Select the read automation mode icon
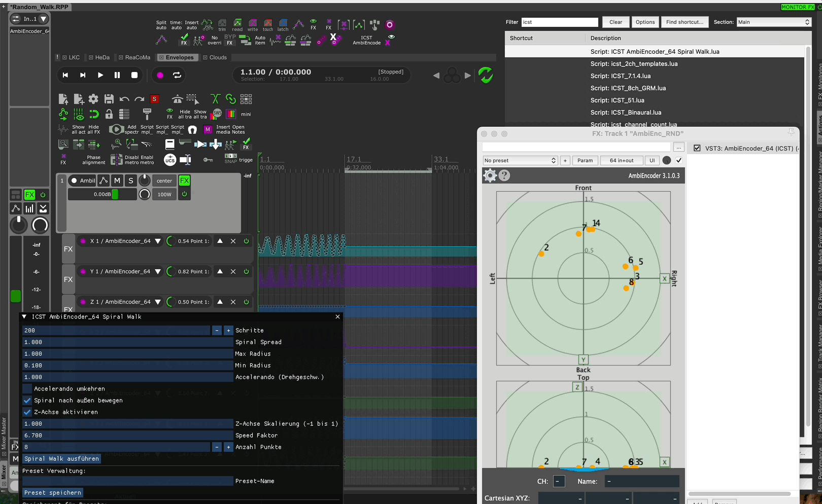 237,24
